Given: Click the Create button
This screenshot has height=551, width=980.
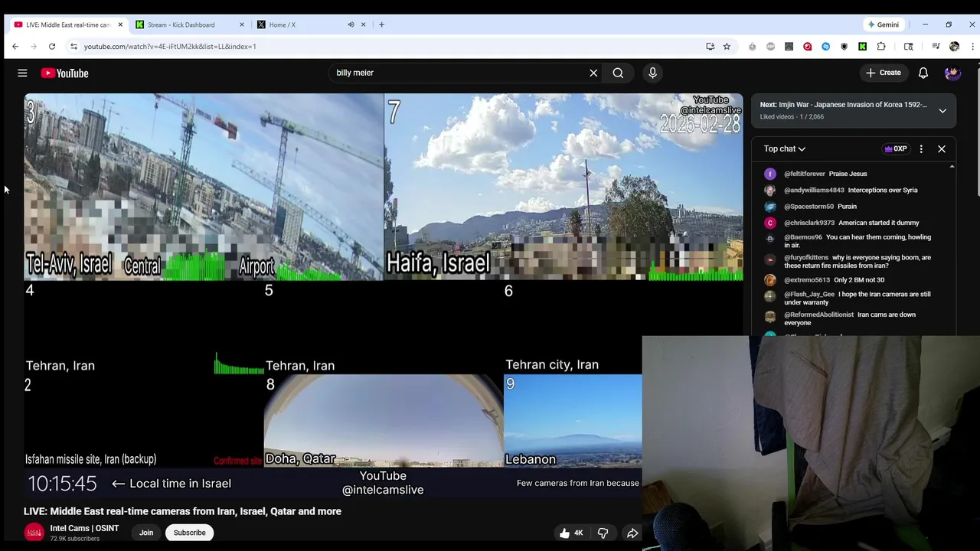Looking at the screenshot, I should pos(884,73).
